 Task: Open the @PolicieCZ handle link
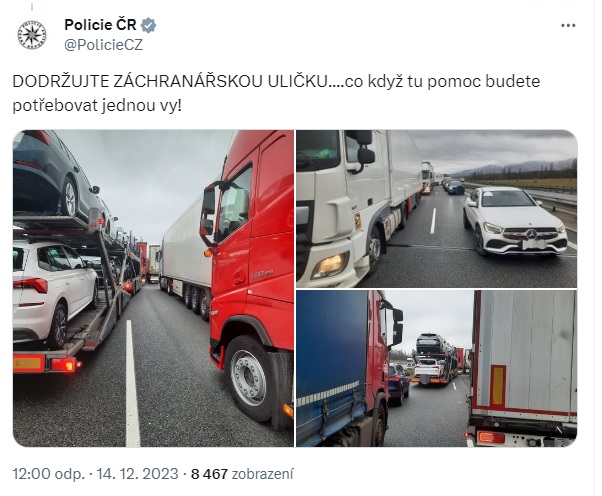coord(103,45)
